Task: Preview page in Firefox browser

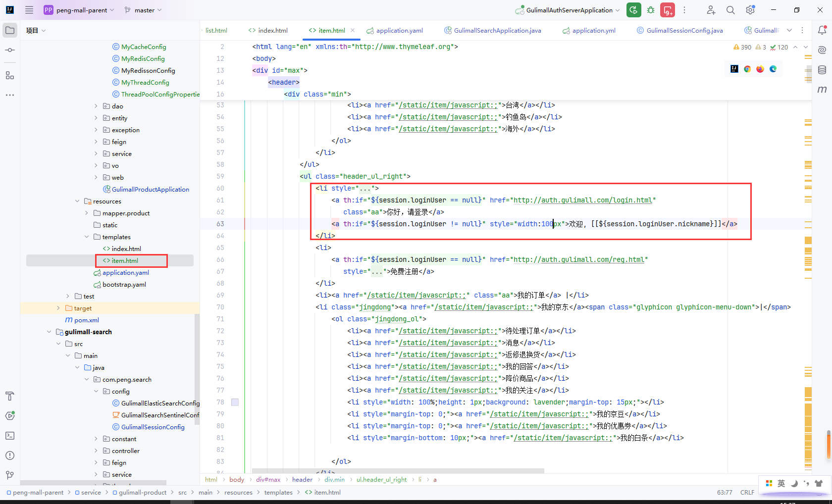Action: (760, 69)
